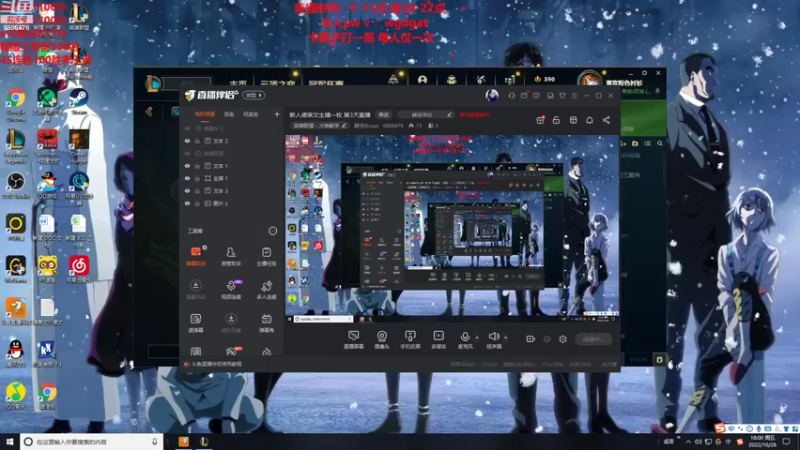This screenshot has height=450, width=800.
Task: Open the 视频连麦 tool
Action: (231, 289)
